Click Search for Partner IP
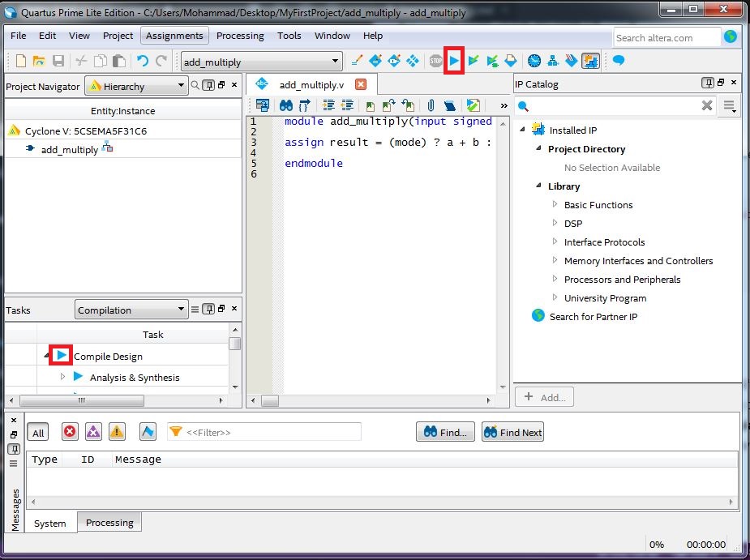Image resolution: width=750 pixels, height=560 pixels. 594,316
